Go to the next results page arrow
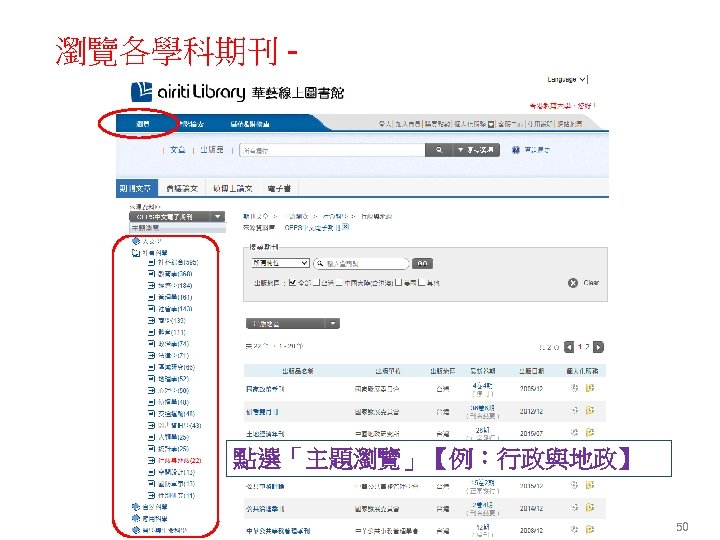 (598, 347)
